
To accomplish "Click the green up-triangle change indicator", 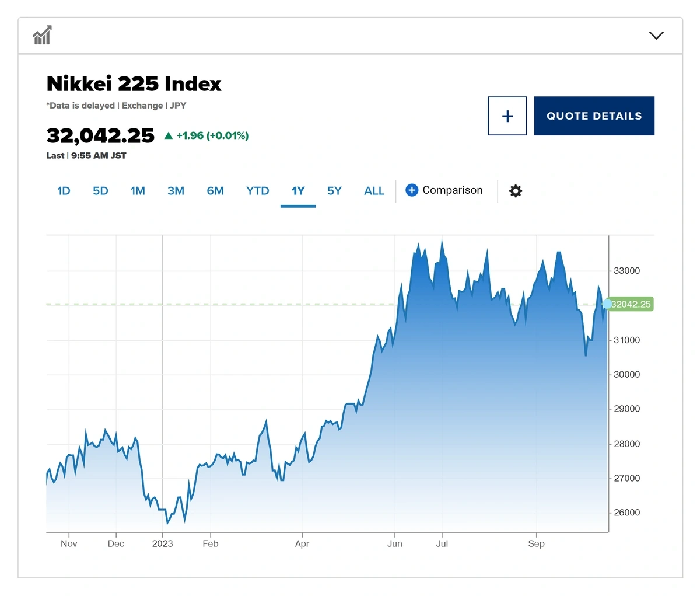I will coord(169,135).
